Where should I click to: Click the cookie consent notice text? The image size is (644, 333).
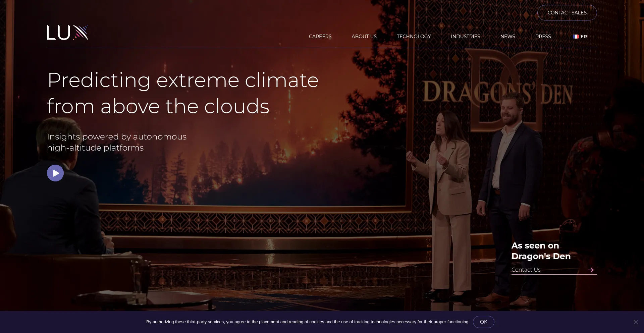pyautogui.click(x=308, y=322)
